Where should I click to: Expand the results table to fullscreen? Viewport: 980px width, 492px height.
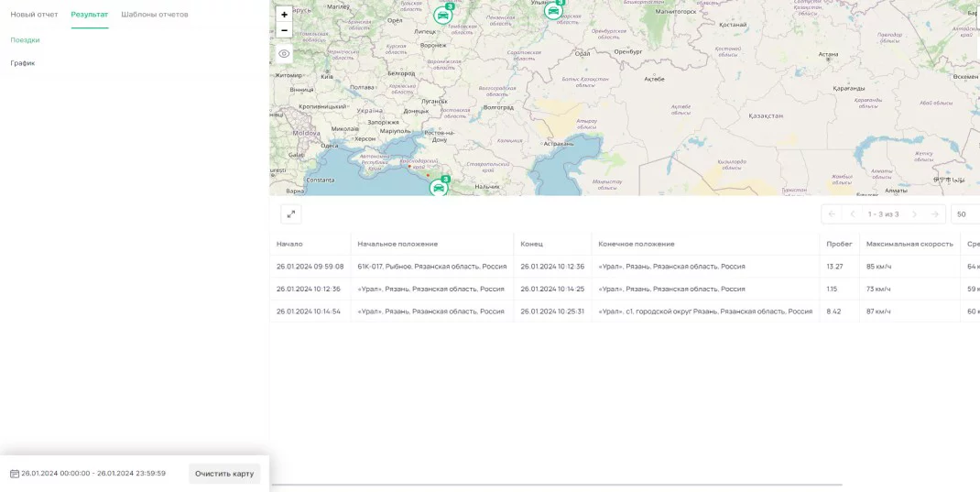coord(290,213)
